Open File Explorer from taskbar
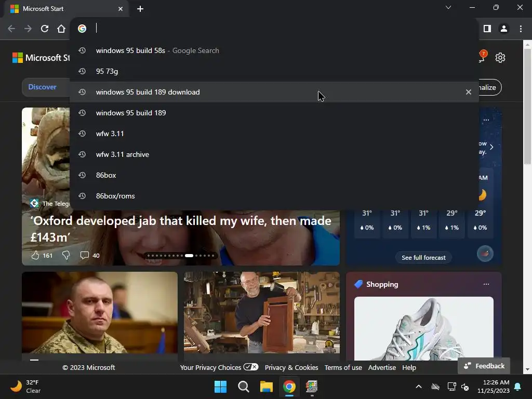 point(267,387)
